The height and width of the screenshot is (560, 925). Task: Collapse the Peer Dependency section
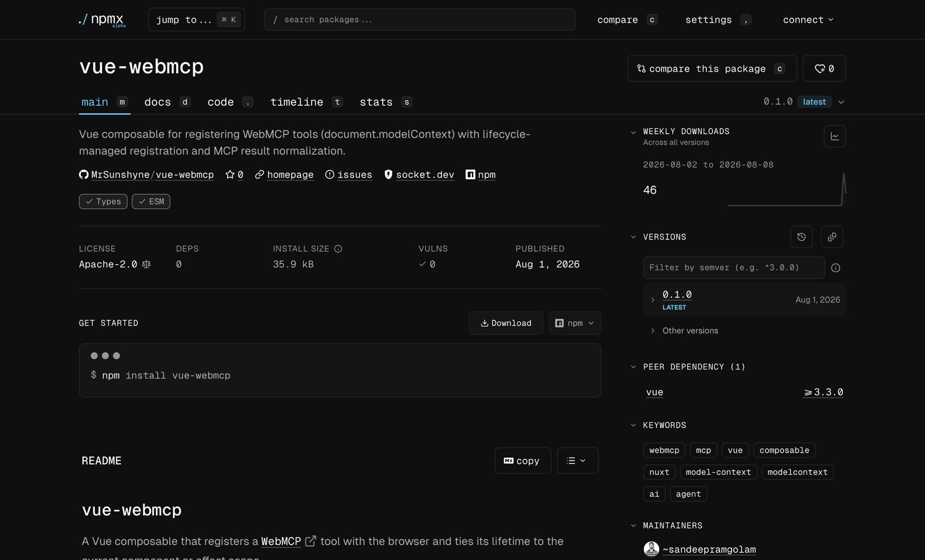coord(633,367)
